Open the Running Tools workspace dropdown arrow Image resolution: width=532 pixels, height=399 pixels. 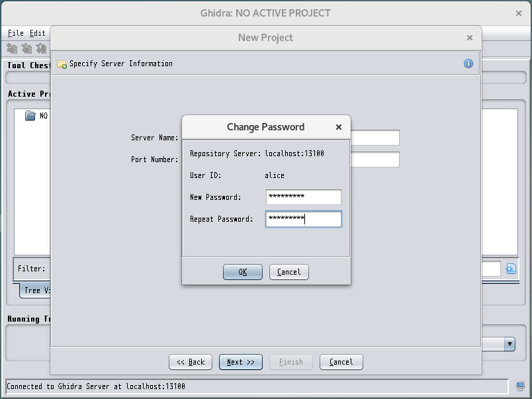pyautogui.click(x=510, y=344)
